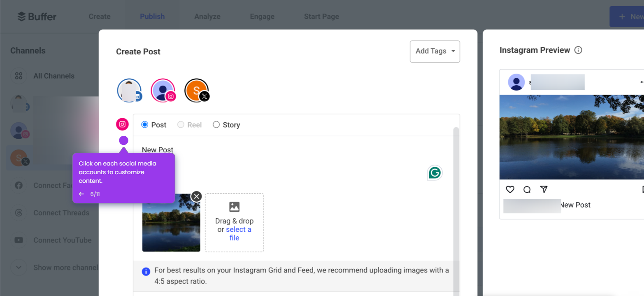
Task: Click the uploaded lake photo thumbnail
Action: coord(171,223)
